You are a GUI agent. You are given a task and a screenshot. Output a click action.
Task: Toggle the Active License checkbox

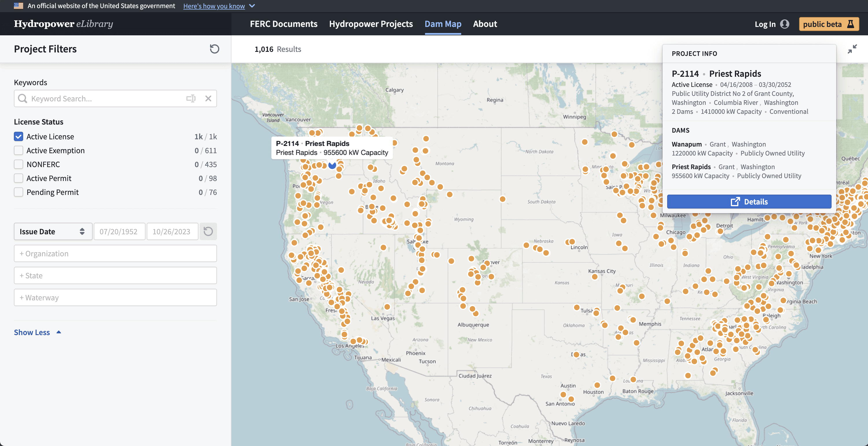tap(19, 137)
